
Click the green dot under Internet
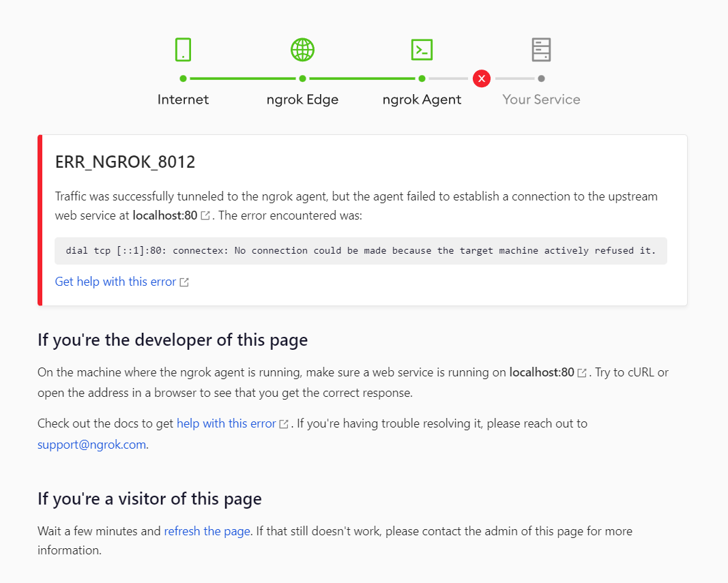point(183,78)
